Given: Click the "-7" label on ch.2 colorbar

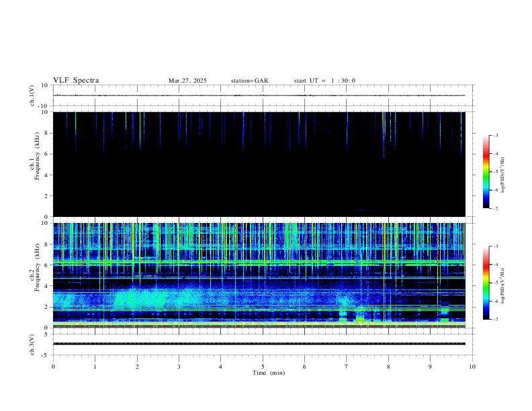Looking at the screenshot, I should 495,319.
